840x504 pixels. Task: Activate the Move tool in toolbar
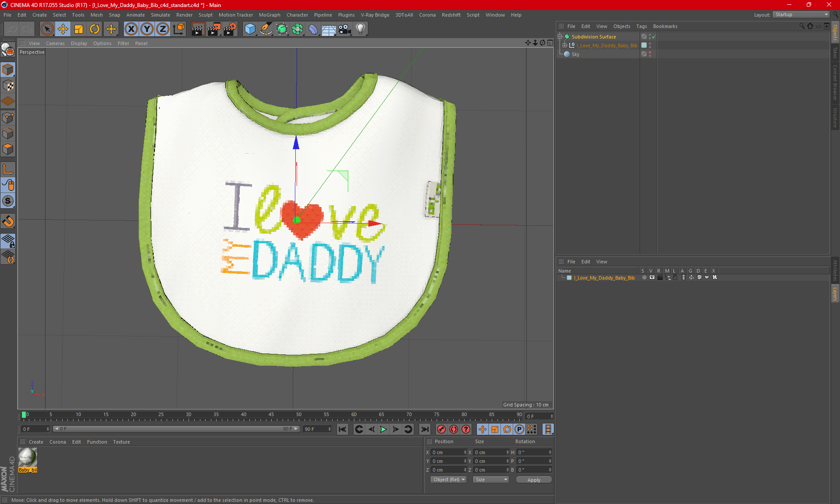pyautogui.click(x=63, y=29)
